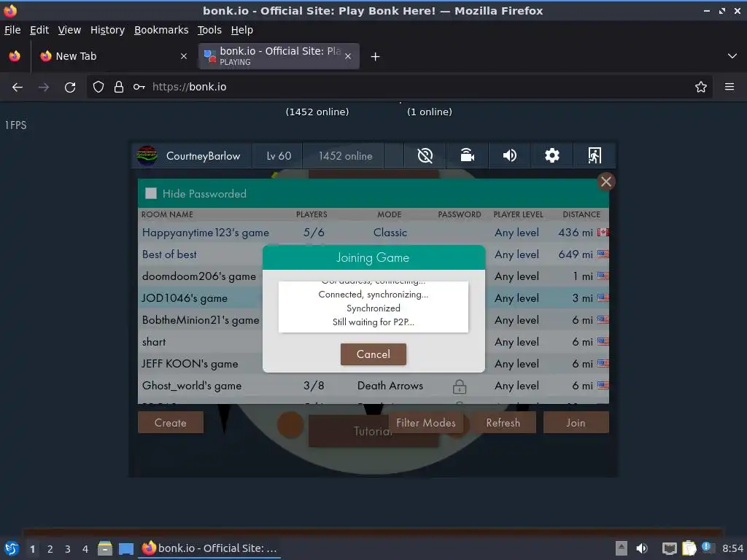Refresh the room list

[503, 423]
